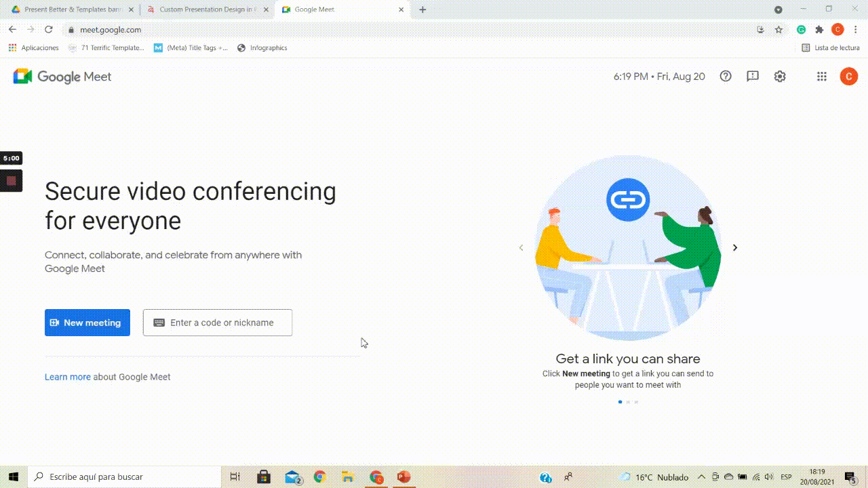Bookmark this page with the star icon
Screen dimensions: 868x488
[x=779, y=30]
